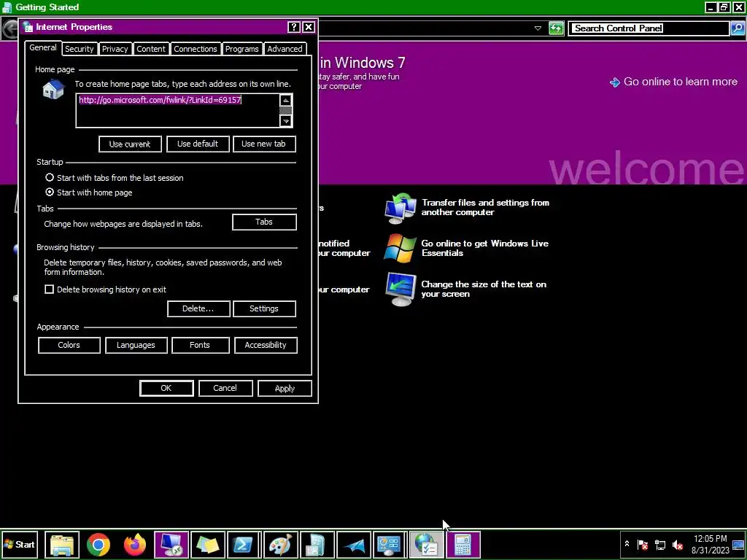
Task: Open the Languages button
Action: [136, 345]
